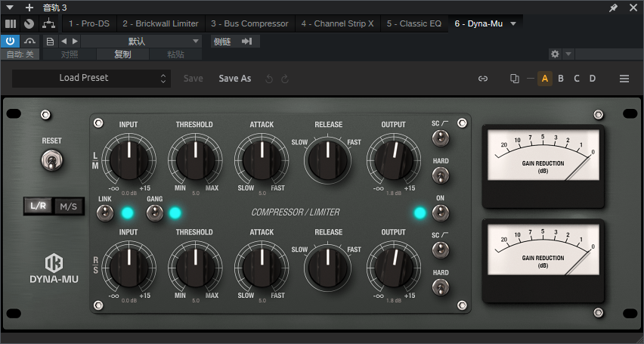The image size is (644, 344).
Task: Pin the plugin window
Action: (613, 8)
